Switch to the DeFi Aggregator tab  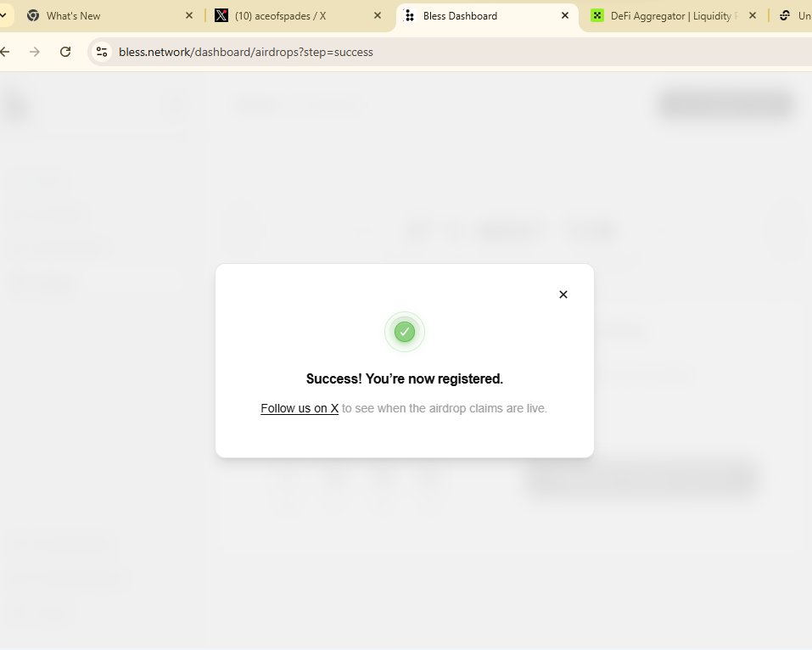(x=670, y=15)
